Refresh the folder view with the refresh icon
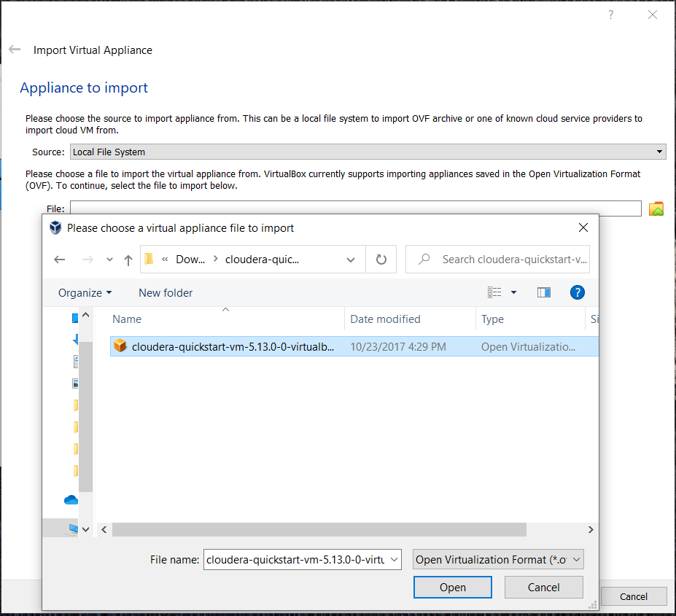Image resolution: width=676 pixels, height=616 pixels. tap(381, 259)
